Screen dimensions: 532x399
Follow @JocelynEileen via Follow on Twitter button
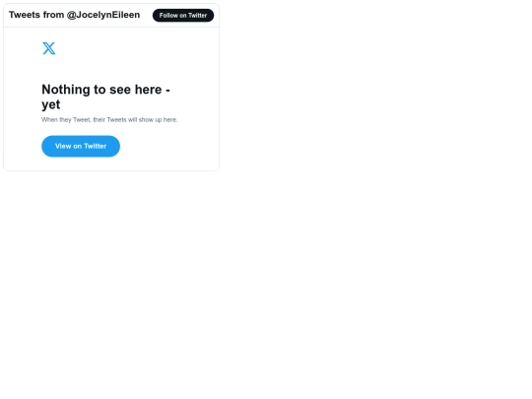click(183, 15)
